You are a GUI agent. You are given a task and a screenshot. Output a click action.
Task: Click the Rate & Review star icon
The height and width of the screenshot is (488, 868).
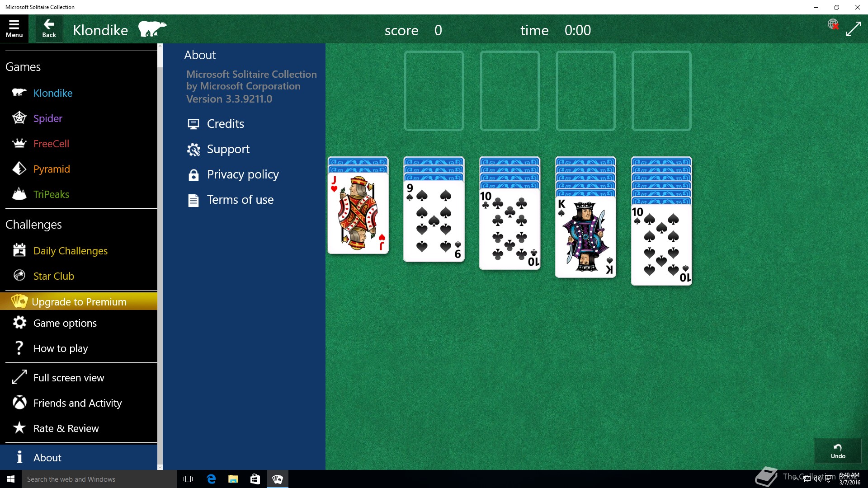coord(19,427)
